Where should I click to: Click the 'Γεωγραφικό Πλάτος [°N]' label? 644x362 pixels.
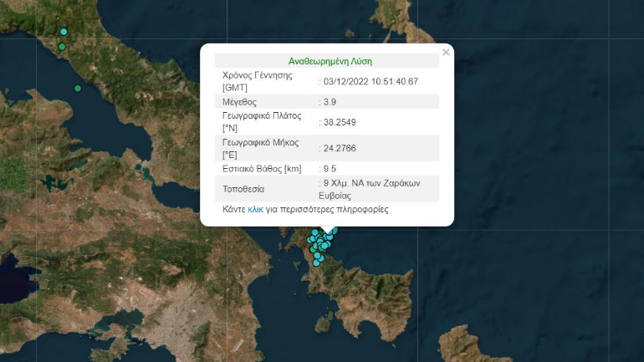pyautogui.click(x=262, y=122)
